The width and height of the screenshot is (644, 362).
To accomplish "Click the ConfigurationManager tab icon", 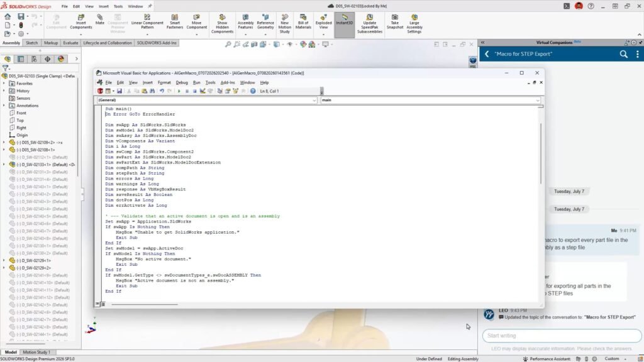I will point(34,59).
